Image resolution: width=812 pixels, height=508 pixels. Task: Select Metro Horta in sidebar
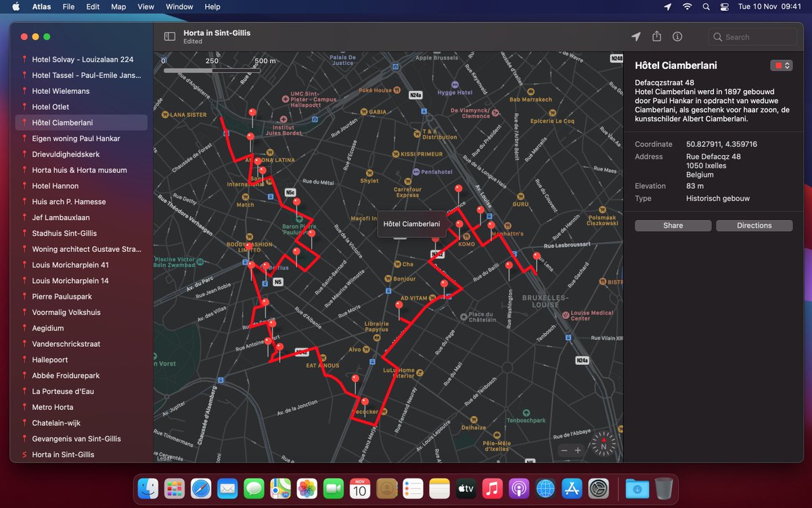[81, 407]
